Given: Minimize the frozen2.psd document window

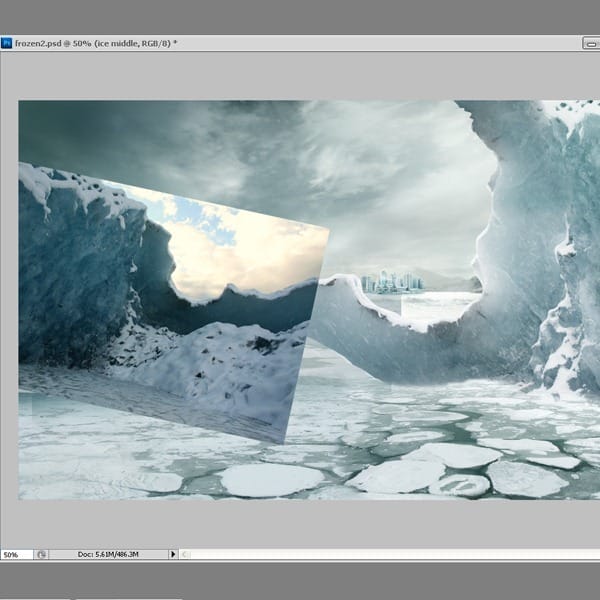Looking at the screenshot, I should tap(589, 44).
